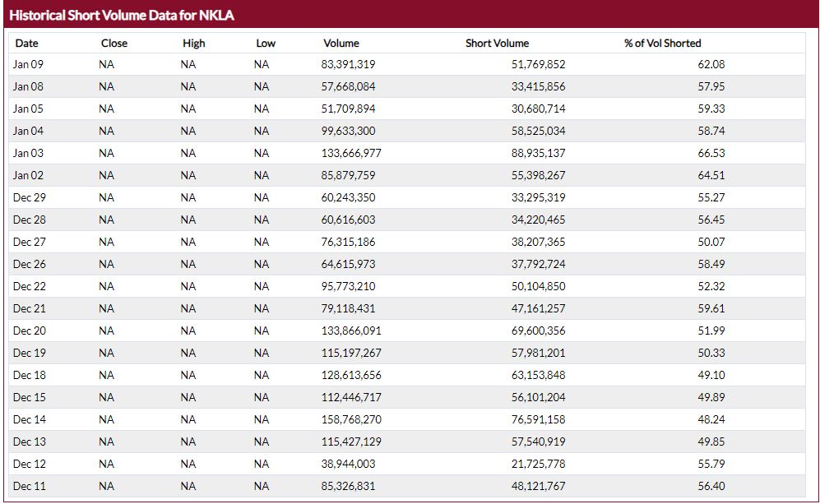Click volume value 99,633,300
The width and height of the screenshot is (820, 504).
pyautogui.click(x=348, y=131)
